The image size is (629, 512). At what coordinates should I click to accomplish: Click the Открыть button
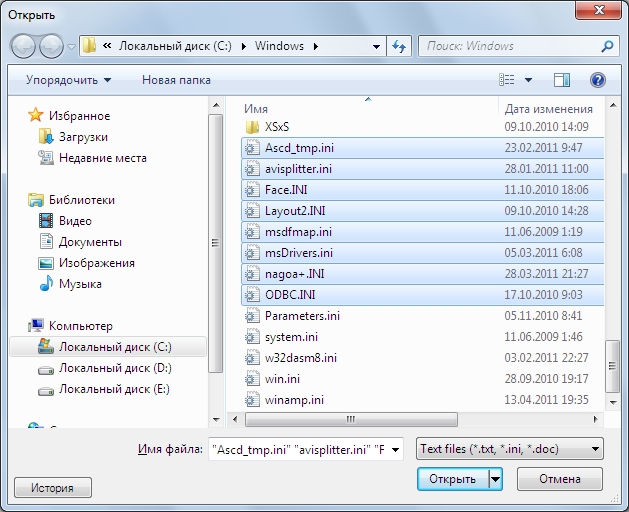tap(452, 479)
